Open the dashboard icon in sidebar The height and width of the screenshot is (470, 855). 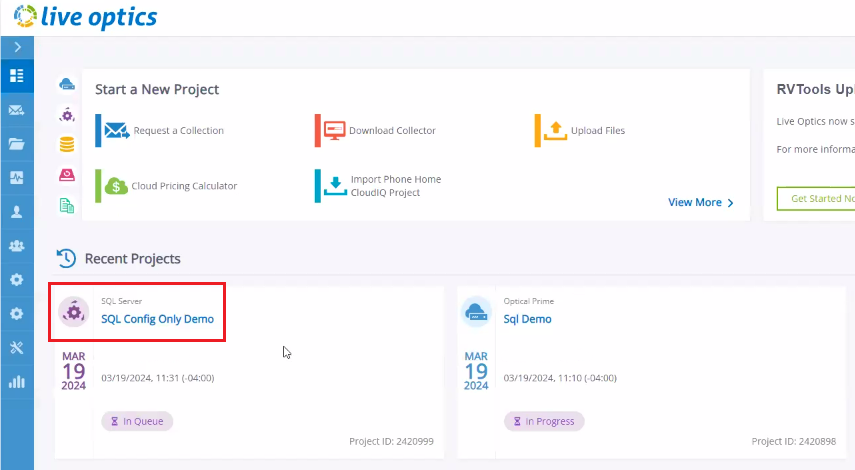[x=17, y=75]
